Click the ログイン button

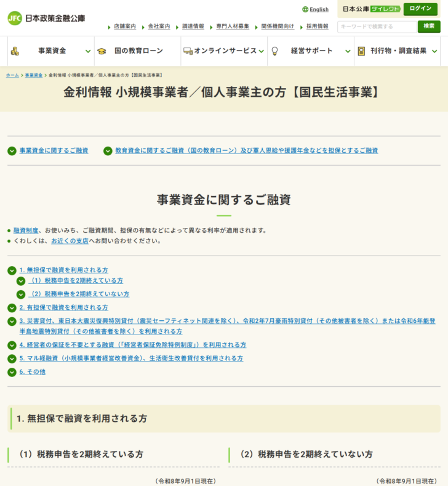click(420, 9)
